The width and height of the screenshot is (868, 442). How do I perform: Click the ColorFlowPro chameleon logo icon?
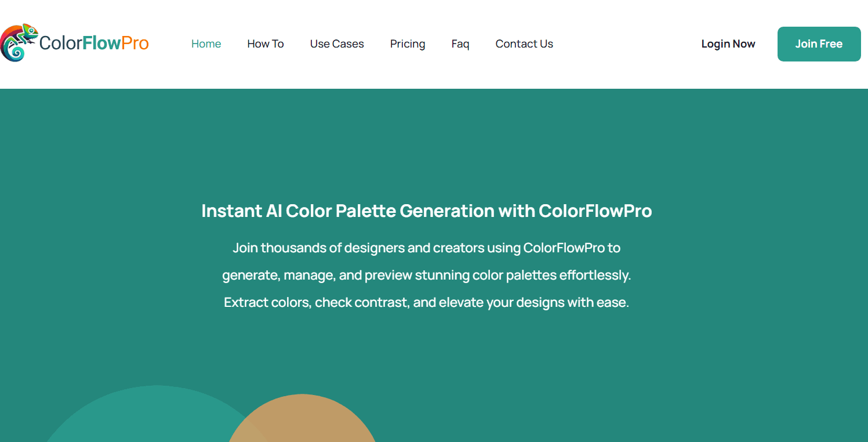19,43
